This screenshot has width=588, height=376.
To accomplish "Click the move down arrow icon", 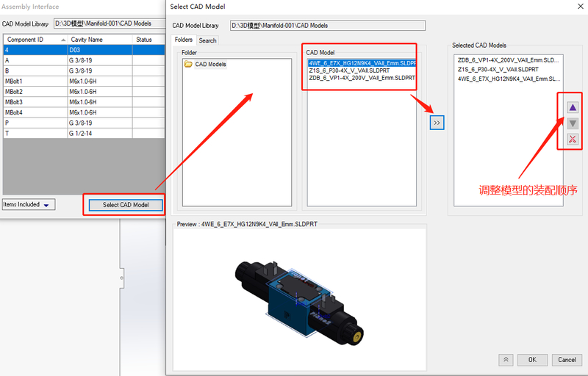I will (573, 123).
